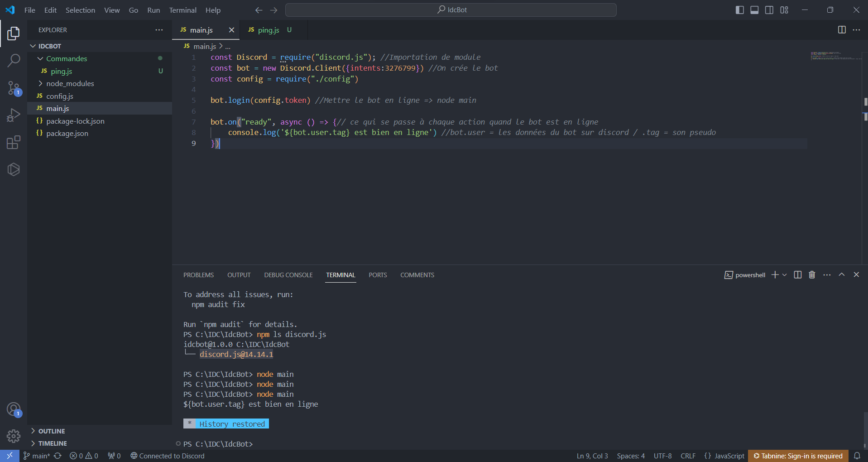Switch to the OUTPUT panel tab

tap(239, 275)
